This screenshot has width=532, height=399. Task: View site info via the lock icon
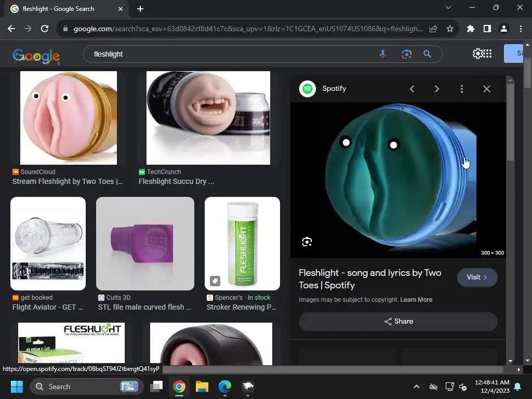(65, 29)
